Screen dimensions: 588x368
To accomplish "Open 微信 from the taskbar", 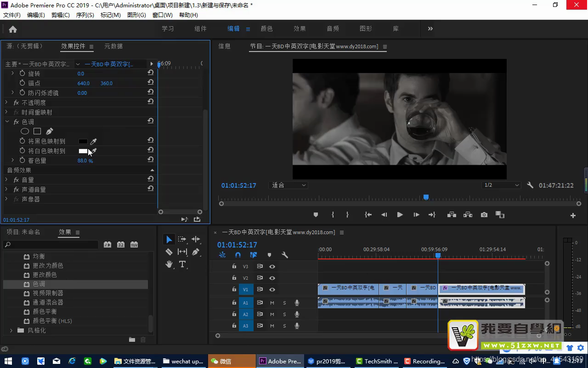I will coord(232,361).
